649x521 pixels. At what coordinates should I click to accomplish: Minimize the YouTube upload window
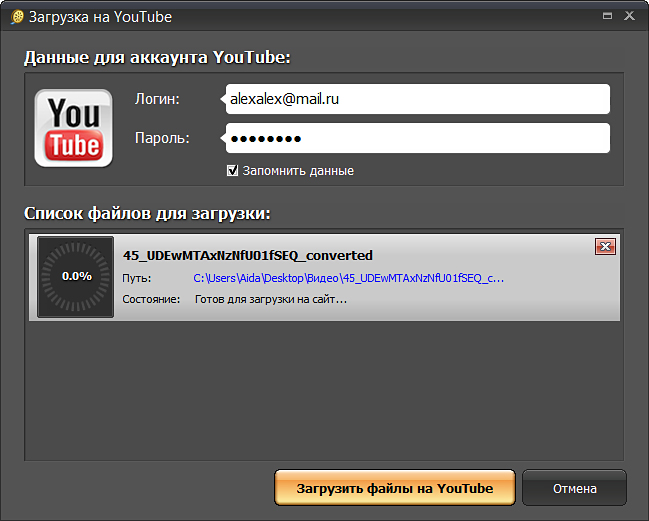[x=607, y=15]
